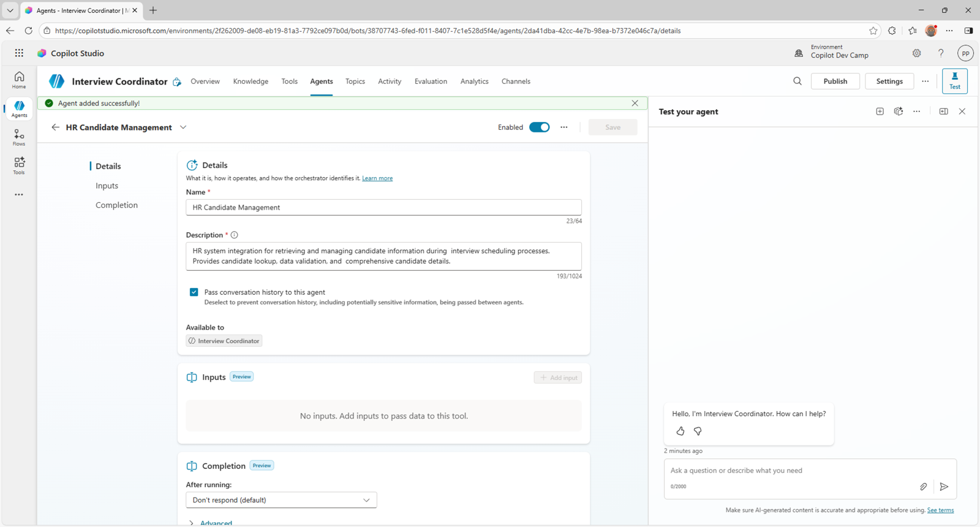Click the Copilot Studio logo
The image size is (980, 527).
(x=42, y=53)
